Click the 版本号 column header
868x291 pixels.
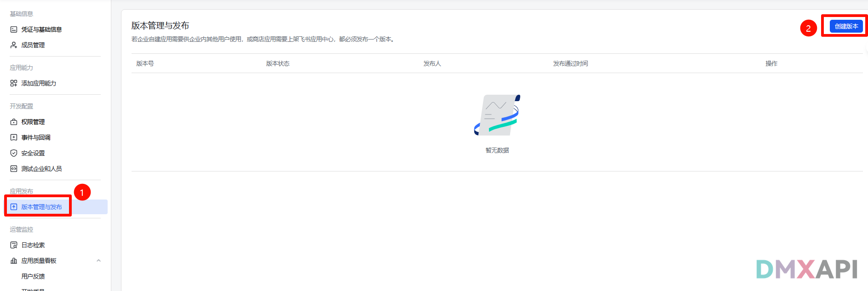click(145, 63)
